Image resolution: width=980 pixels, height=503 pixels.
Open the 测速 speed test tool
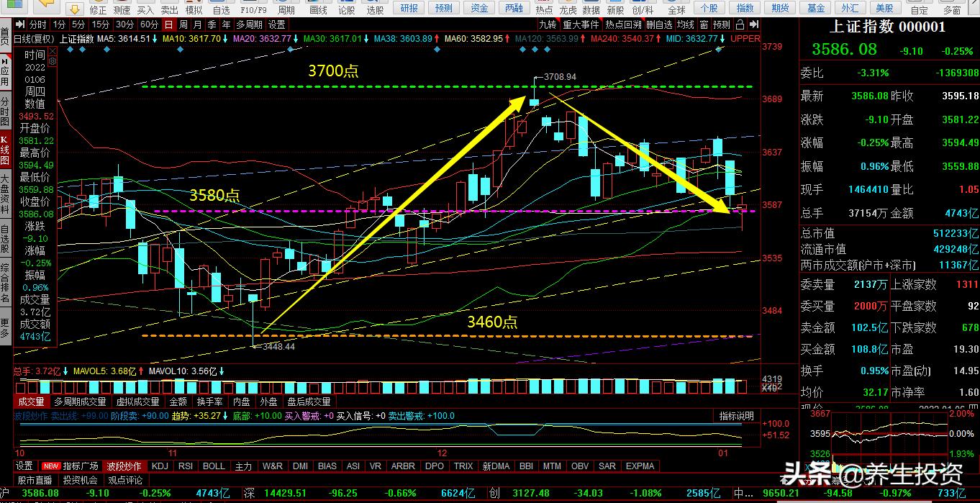pyautogui.click(x=122, y=9)
